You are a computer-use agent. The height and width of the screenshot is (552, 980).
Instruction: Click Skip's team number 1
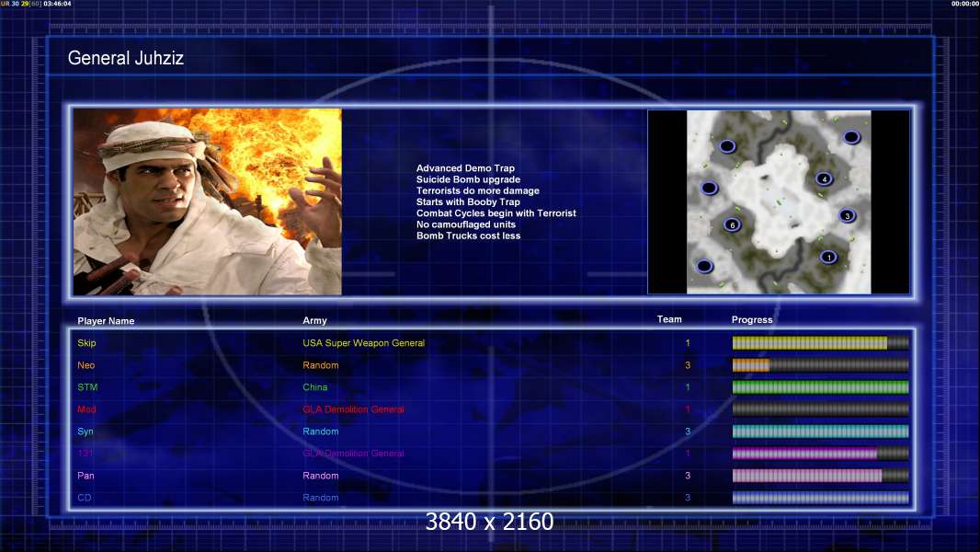click(688, 343)
